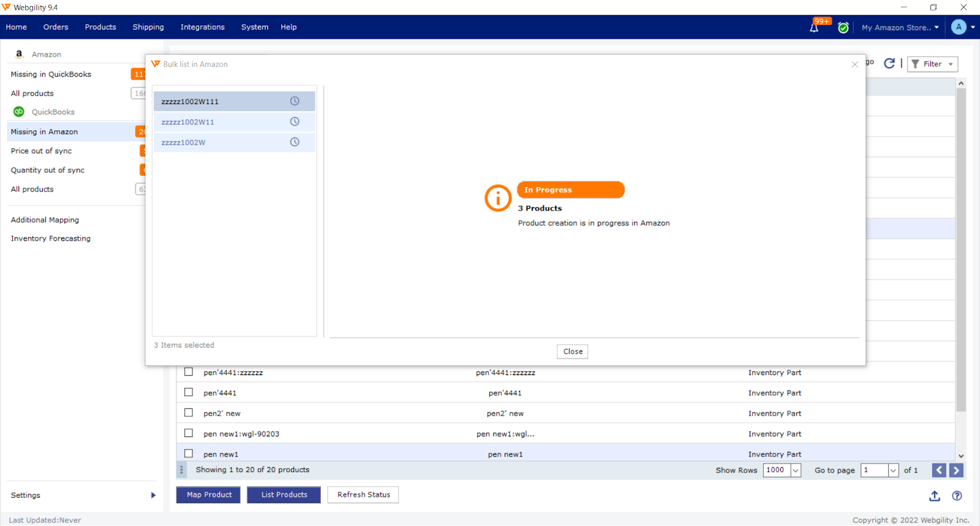Click the QuickBooks logo icon in sidebar

19,112
